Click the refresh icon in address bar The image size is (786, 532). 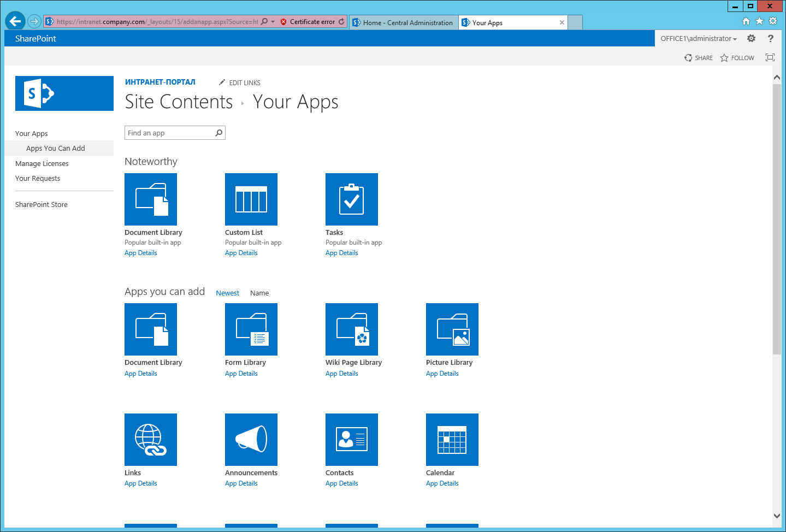pos(341,22)
